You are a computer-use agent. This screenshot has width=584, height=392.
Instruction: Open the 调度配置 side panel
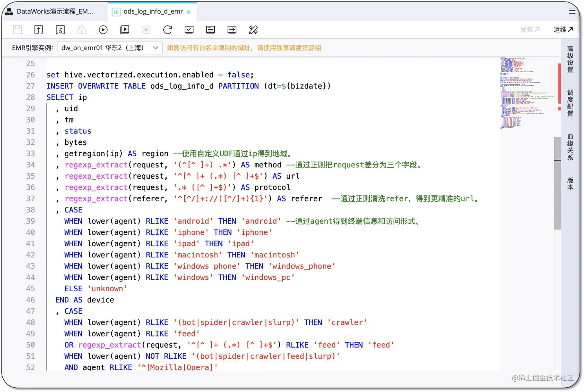point(570,103)
